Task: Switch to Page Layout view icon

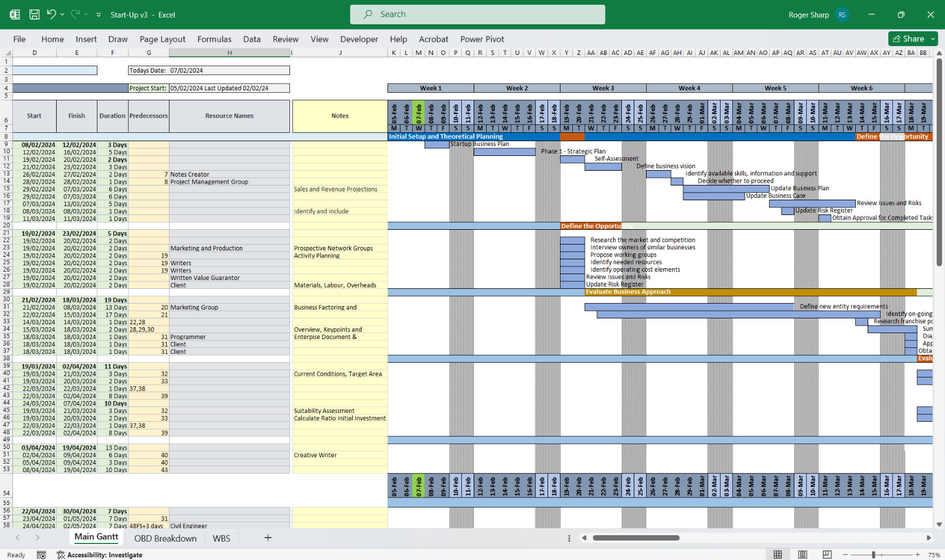Action: (x=803, y=555)
